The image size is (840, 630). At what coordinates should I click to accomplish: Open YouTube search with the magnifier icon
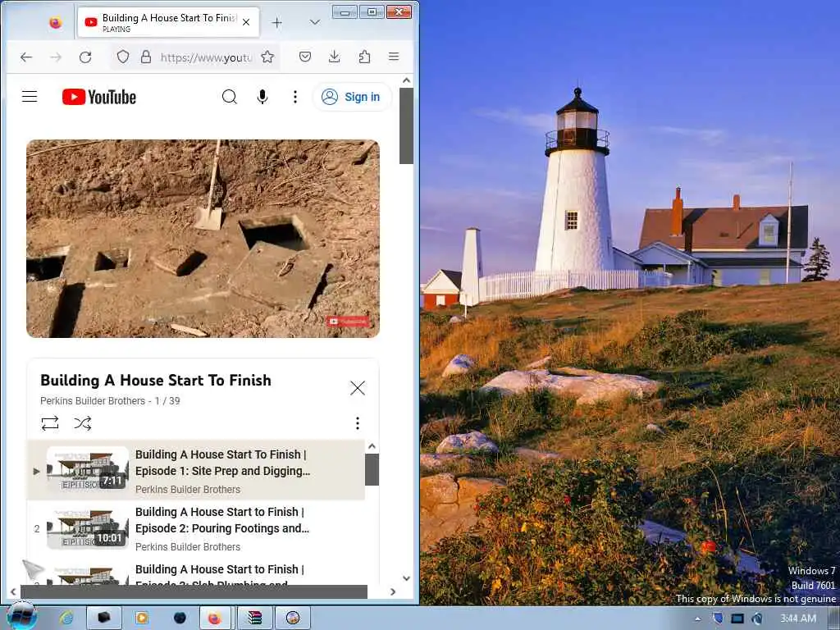pos(230,97)
